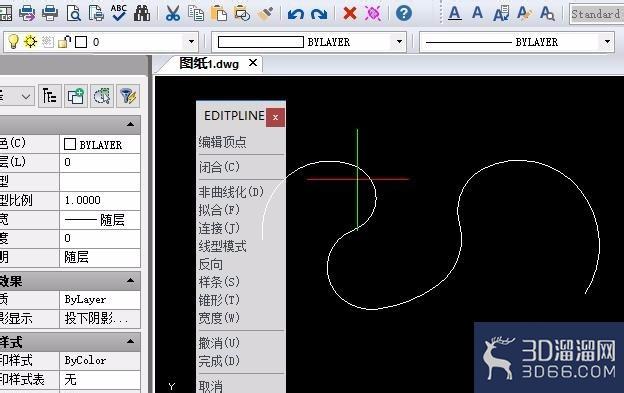This screenshot has width=624, height=393.
Task: Choose 完成(D) option
Action: coord(219,361)
